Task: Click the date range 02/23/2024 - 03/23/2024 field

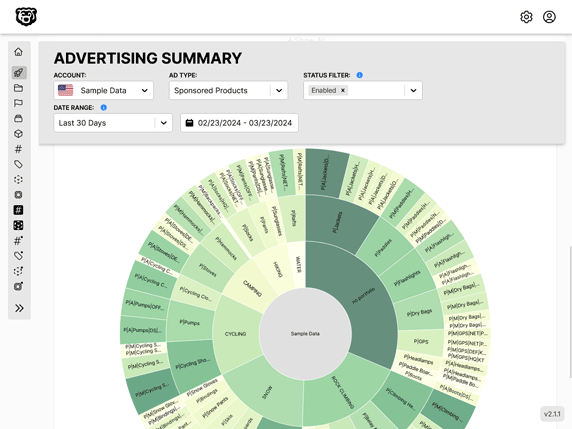Action: coord(239,123)
